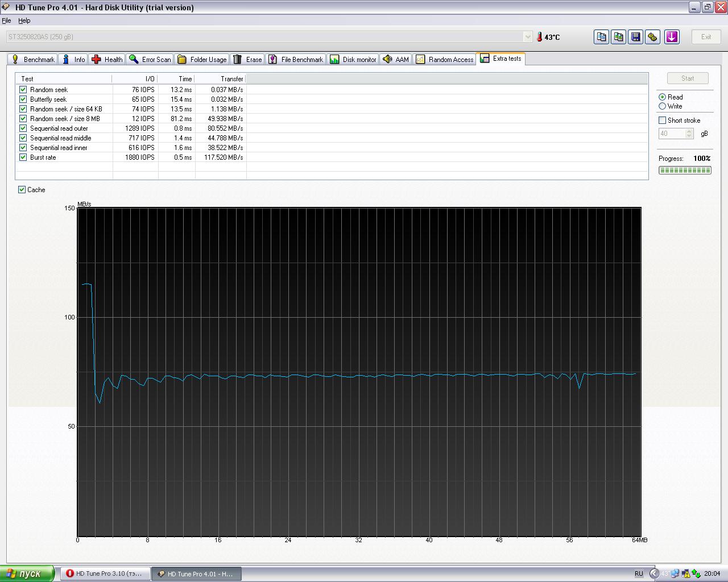Click the 100% progress label
This screenshot has height=582, width=728.
tap(702, 159)
